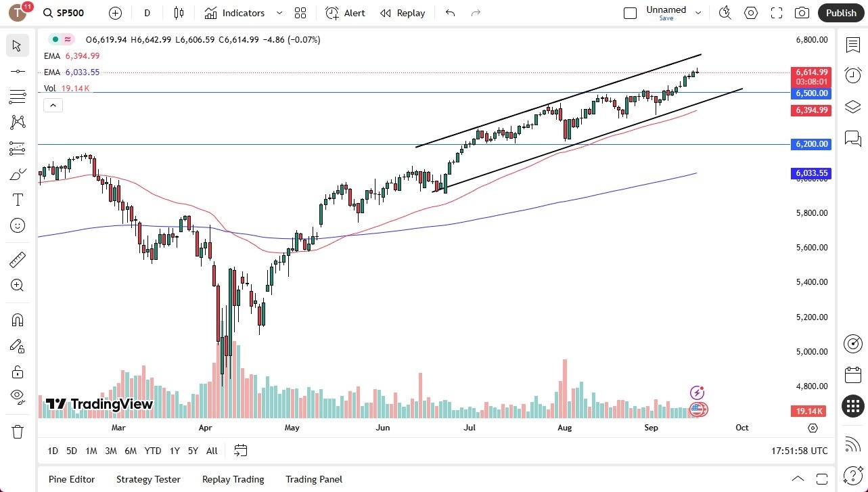The image size is (868, 492).
Task: Select the Trend Line tool
Action: click(x=17, y=71)
